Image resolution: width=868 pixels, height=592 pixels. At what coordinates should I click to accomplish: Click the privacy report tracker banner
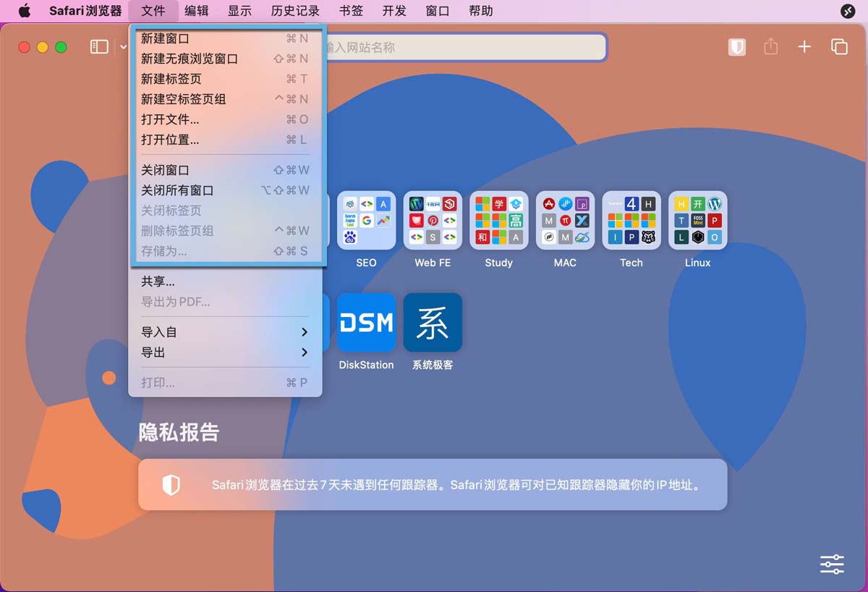pyautogui.click(x=433, y=485)
